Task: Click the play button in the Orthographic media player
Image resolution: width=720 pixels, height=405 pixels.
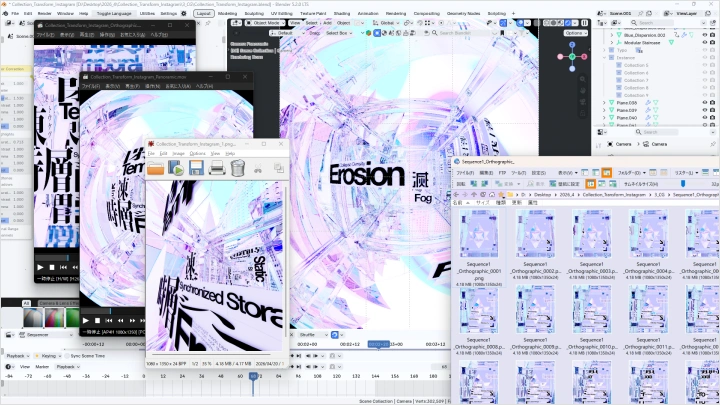Action: pos(40,267)
